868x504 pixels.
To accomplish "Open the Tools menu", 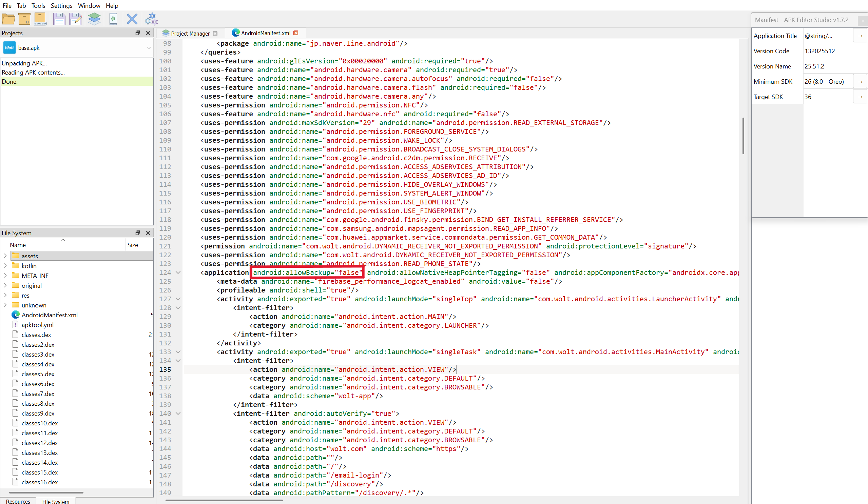I will (x=38, y=5).
